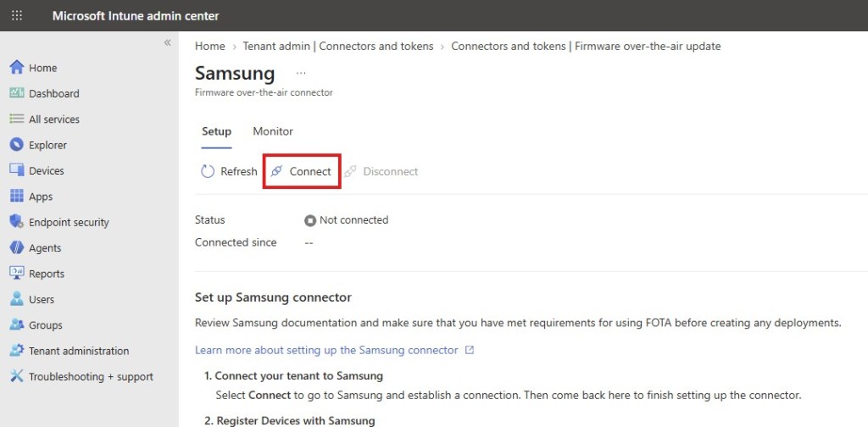Switch to the Monitor tab
This screenshot has width=868, height=427.
pos(273,131)
